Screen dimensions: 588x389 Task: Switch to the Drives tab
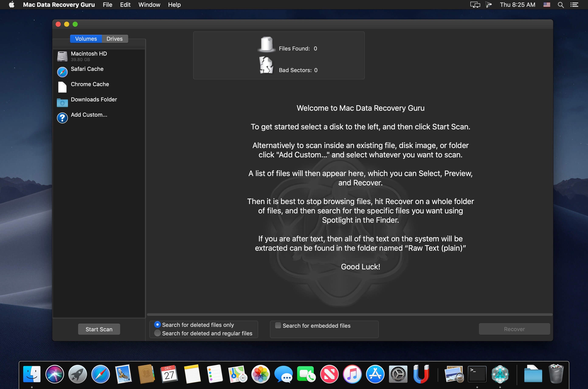click(x=115, y=39)
